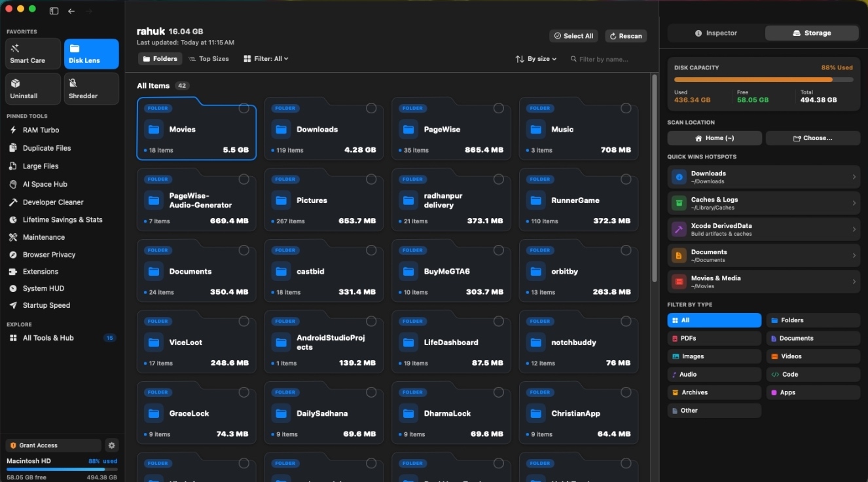Switch to Folders view tab
868x482 pixels.
point(160,59)
